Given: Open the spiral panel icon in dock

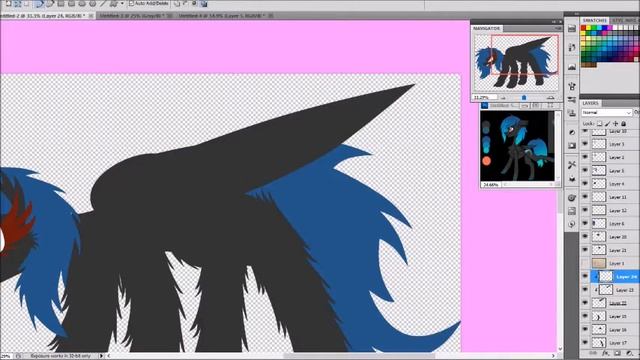Looking at the screenshot, I should (572, 198).
